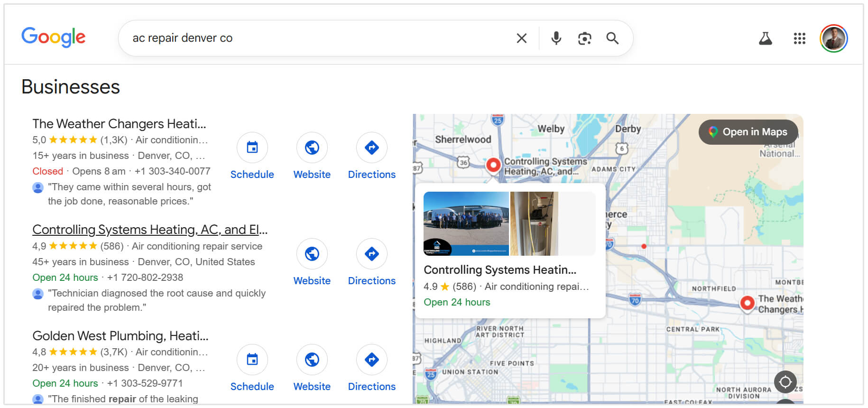Click The Weather Changers red map pin
Screen dimensions: 868x408
pyautogui.click(x=747, y=303)
